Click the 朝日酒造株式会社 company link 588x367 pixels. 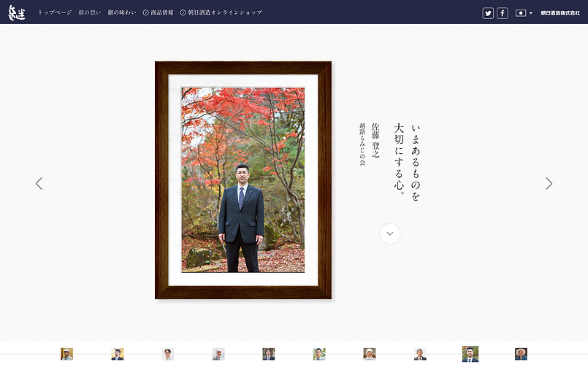pos(560,12)
